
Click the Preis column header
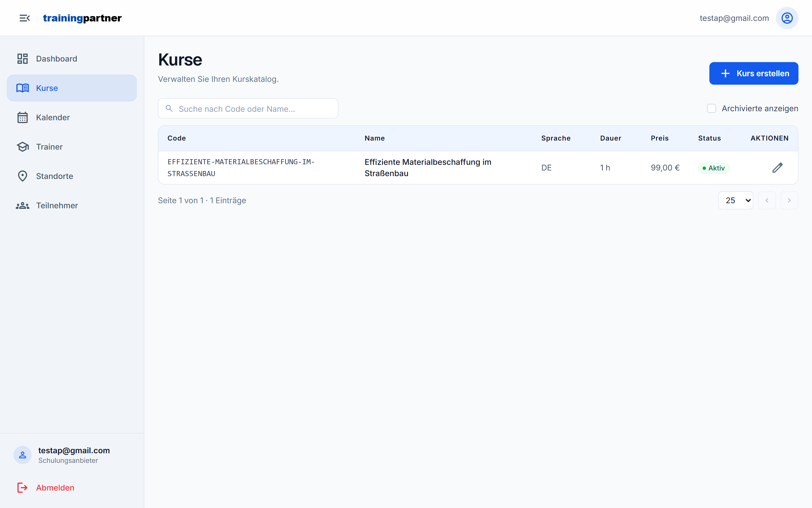[x=660, y=138]
